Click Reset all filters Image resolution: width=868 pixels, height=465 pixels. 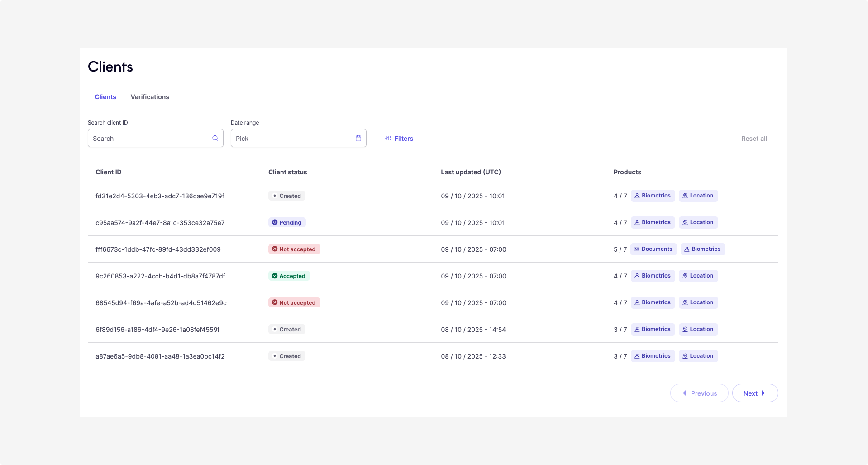[754, 139]
